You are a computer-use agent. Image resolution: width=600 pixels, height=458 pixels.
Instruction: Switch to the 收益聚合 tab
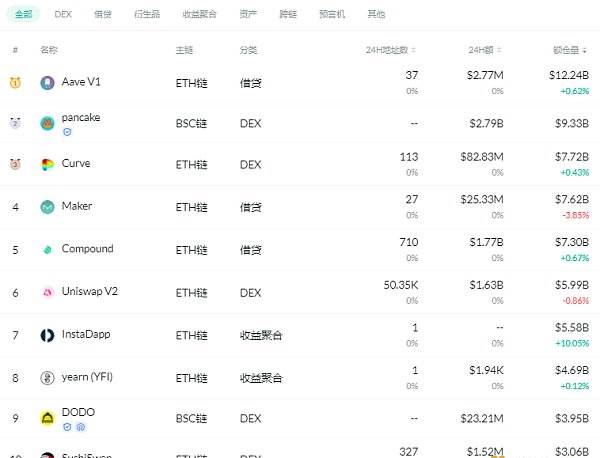point(199,14)
